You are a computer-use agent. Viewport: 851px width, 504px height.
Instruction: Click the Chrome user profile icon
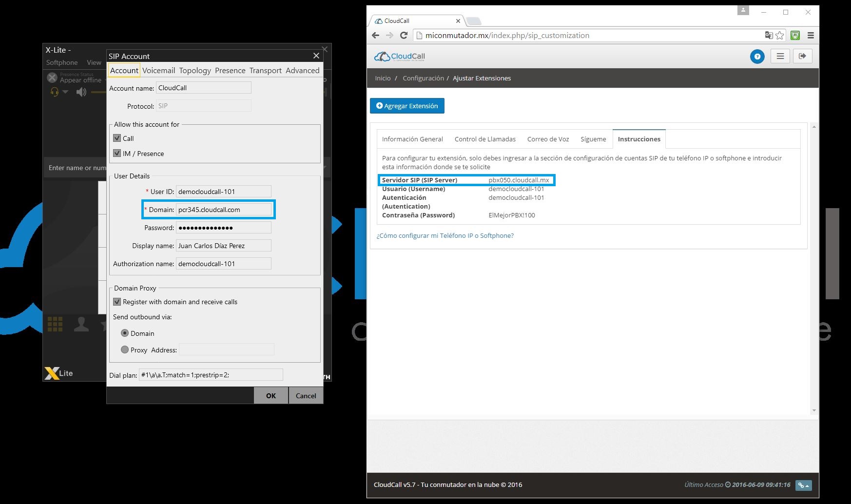pyautogui.click(x=743, y=10)
